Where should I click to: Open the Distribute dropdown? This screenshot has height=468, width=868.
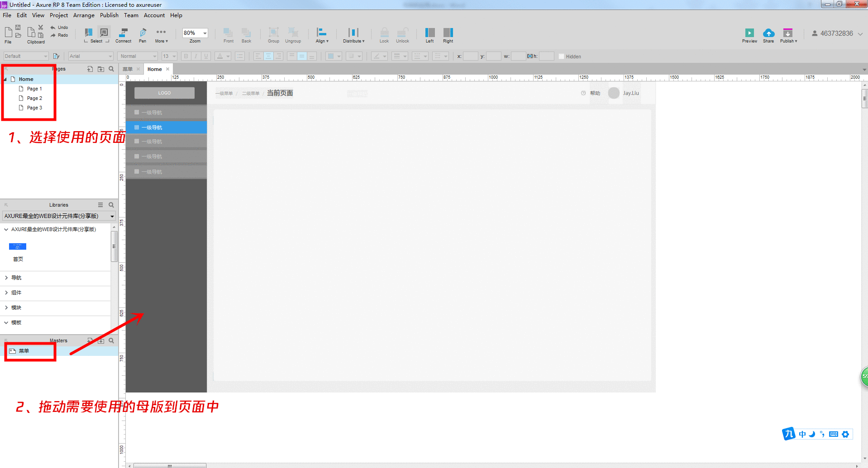coord(353,35)
